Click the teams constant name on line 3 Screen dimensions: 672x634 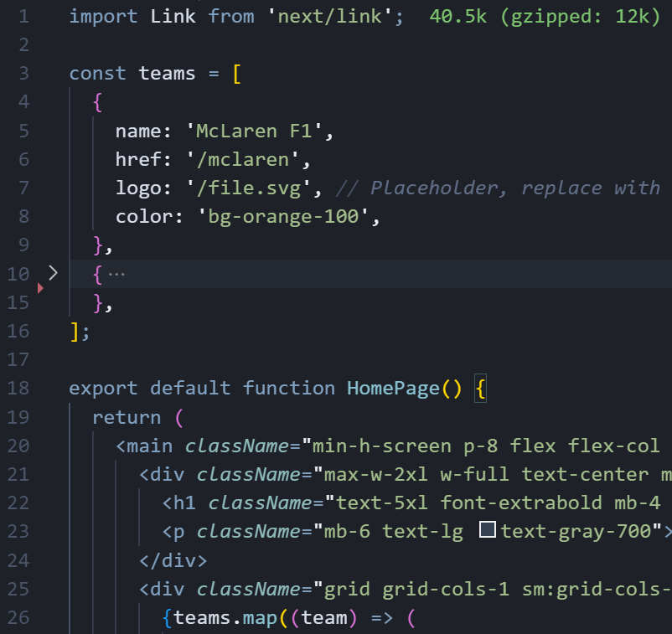[x=167, y=74]
